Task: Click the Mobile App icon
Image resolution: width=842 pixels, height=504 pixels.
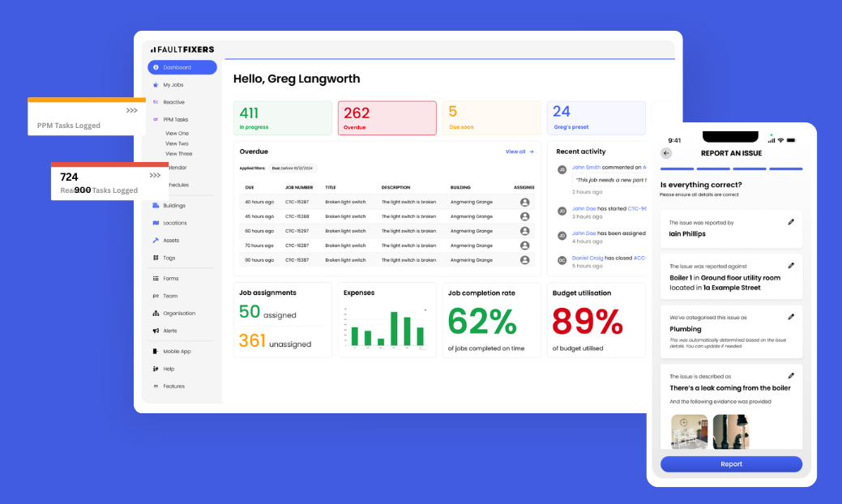Action: tap(156, 352)
